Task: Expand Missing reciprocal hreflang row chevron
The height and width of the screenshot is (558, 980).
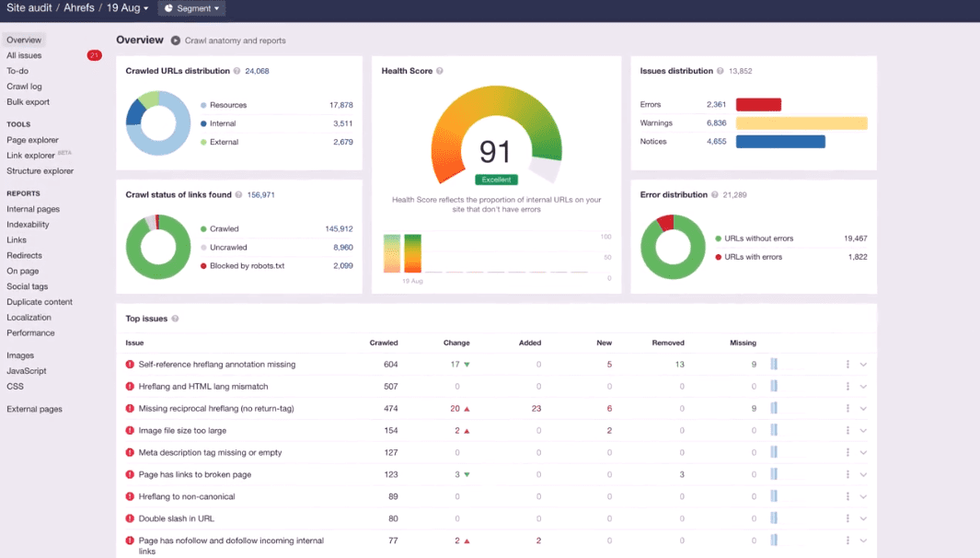Action: (x=863, y=409)
